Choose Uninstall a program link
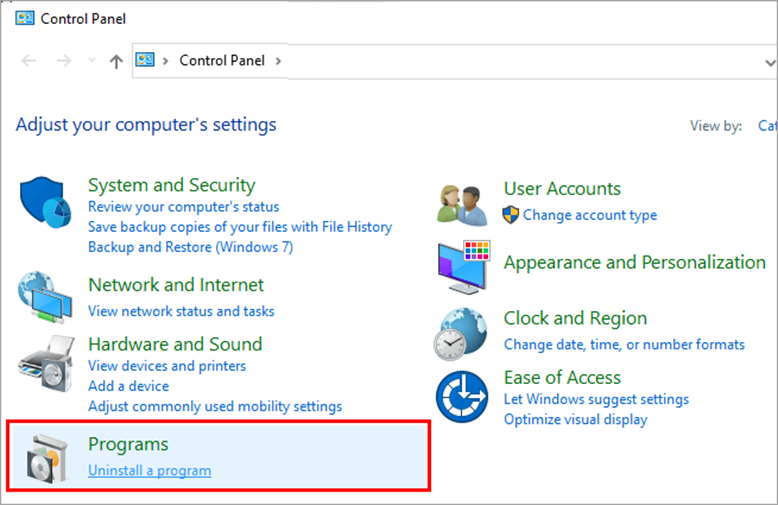This screenshot has height=505, width=778. [x=149, y=470]
